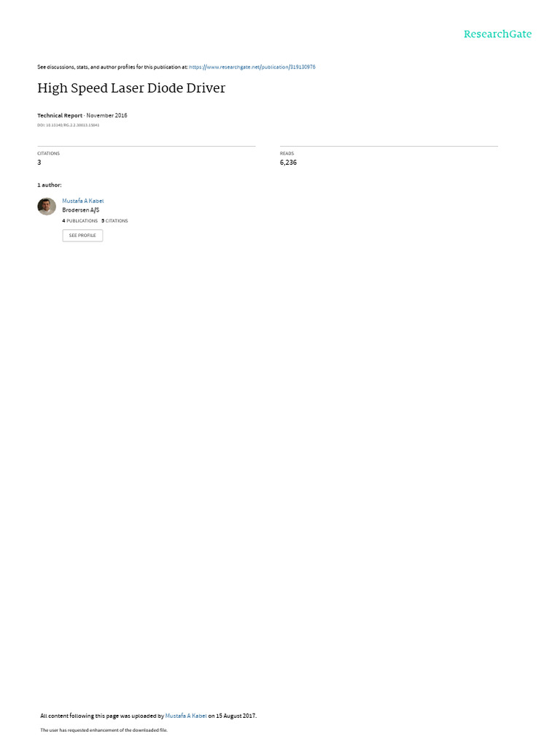Click the reads count 6,236
This screenshot has height=747, width=560.
(x=288, y=163)
